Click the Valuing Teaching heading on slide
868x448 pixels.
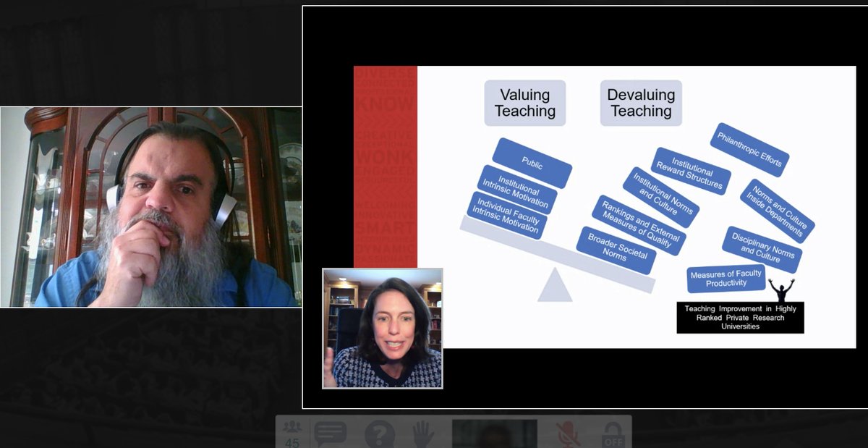pos(525,103)
